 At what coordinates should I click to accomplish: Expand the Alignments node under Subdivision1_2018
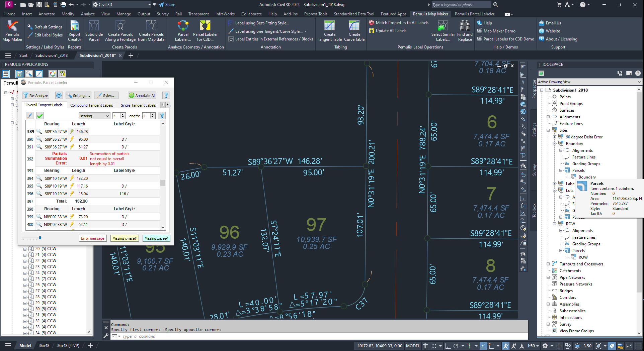(548, 117)
